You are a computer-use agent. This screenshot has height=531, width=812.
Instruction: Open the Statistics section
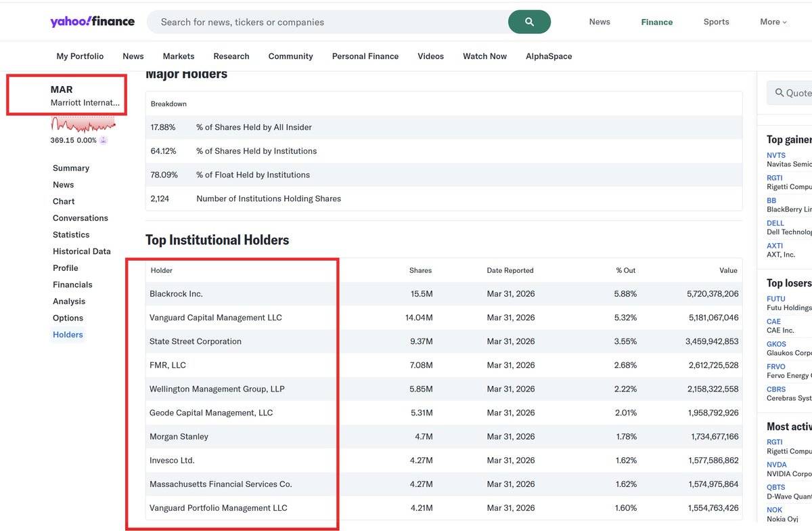point(71,234)
